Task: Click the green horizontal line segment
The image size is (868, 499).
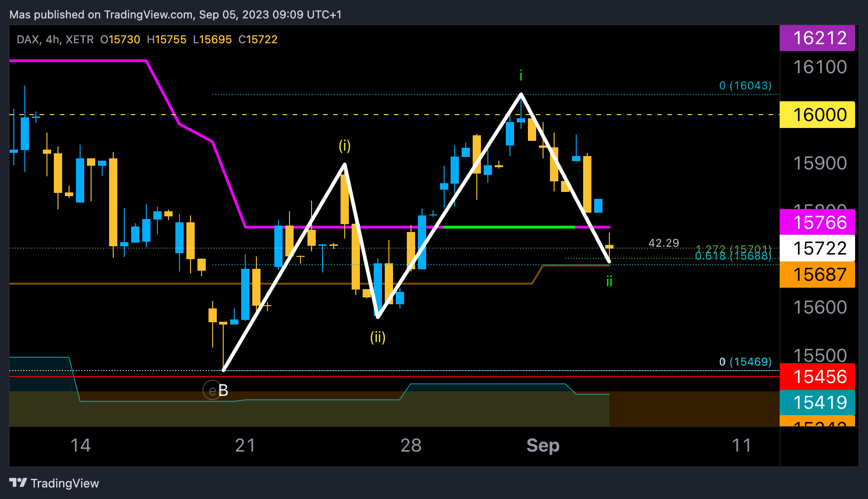Action: [x=509, y=227]
